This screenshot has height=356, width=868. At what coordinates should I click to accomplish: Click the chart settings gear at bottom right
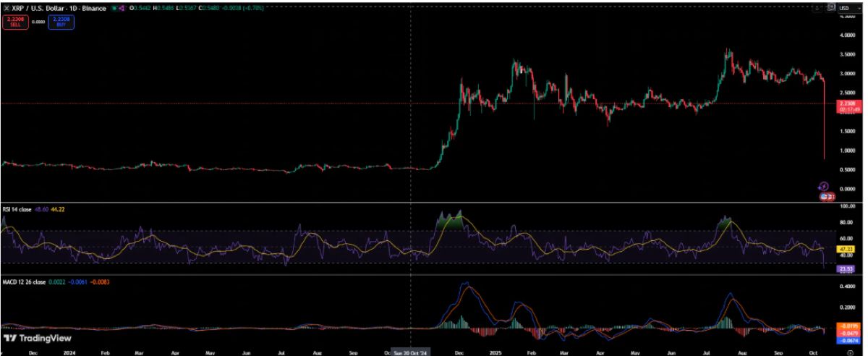849,352
